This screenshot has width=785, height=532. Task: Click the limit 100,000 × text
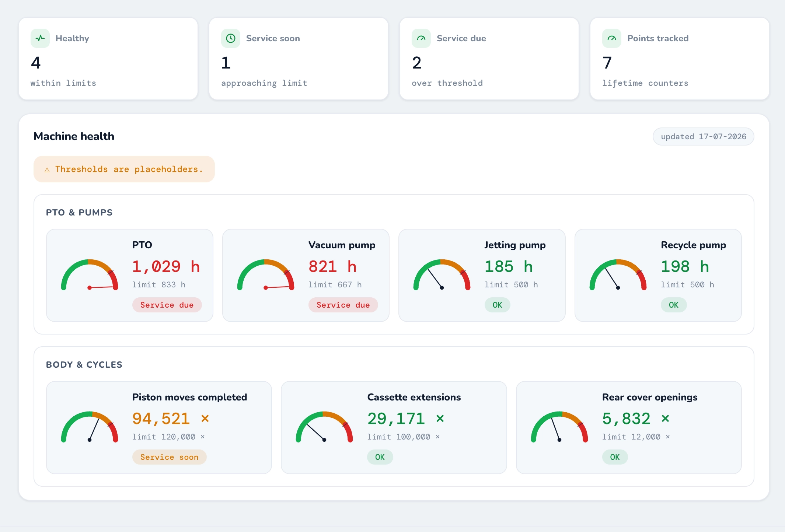(404, 437)
